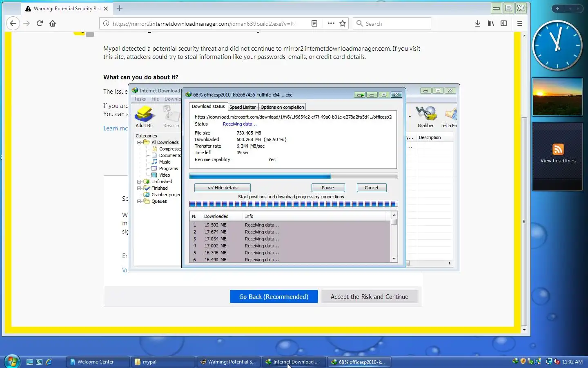Viewport: 588px width, 368px height.
Task: Cancel the download in progress
Action: [371, 188]
